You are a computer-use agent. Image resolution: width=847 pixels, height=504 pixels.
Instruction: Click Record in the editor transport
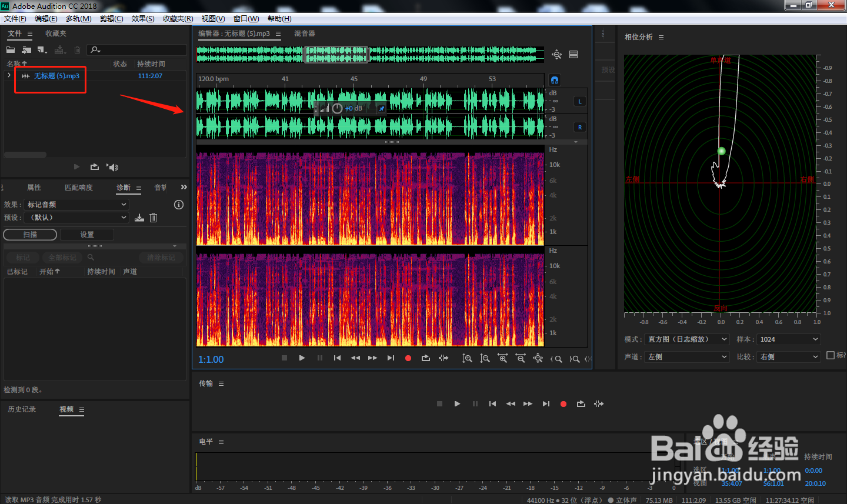tap(408, 358)
